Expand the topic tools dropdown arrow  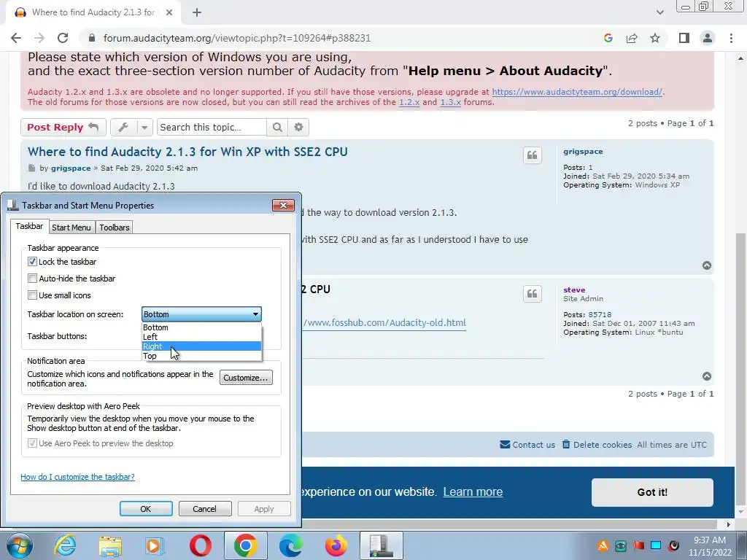pos(144,127)
